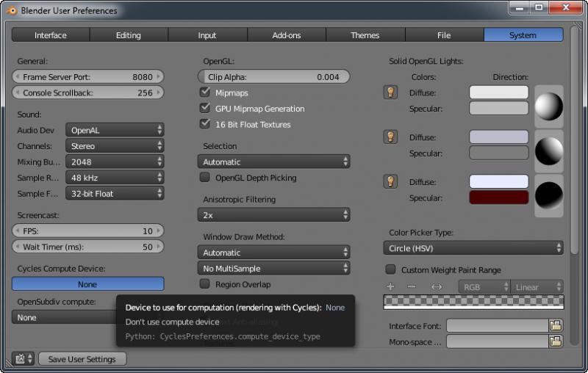
Task: Open Color Picker Type Circle (HSV) dropdown
Action: (473, 248)
